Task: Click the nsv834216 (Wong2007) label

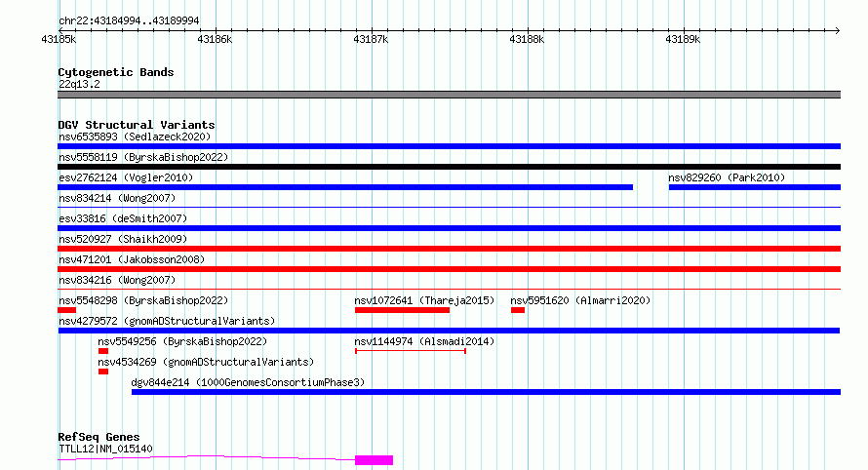Action: (x=117, y=280)
